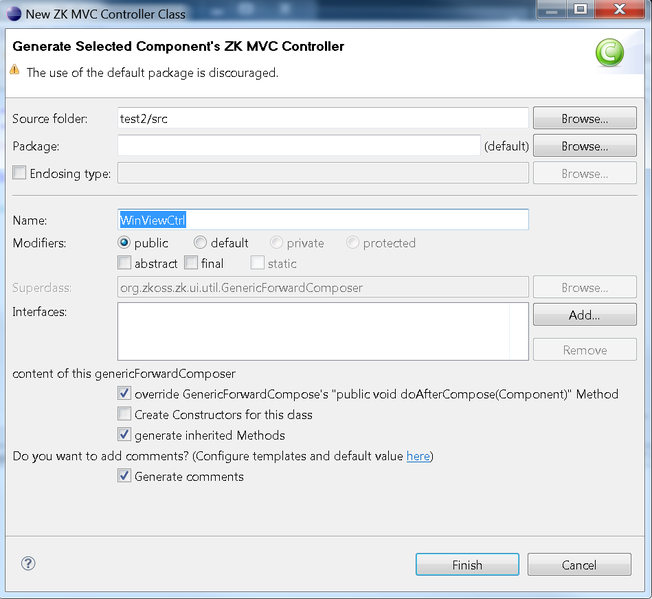Click the help question mark icon
Screen dimensions: 652x599
pyautogui.click(x=28, y=564)
